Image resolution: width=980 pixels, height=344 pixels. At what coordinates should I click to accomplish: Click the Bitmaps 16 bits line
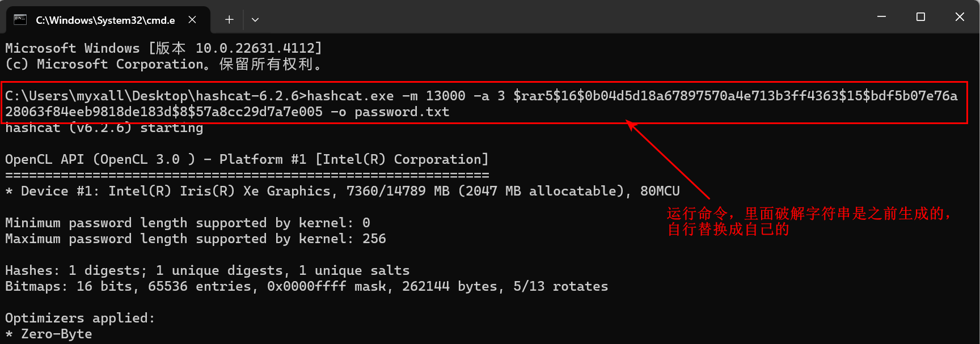pyautogui.click(x=307, y=286)
